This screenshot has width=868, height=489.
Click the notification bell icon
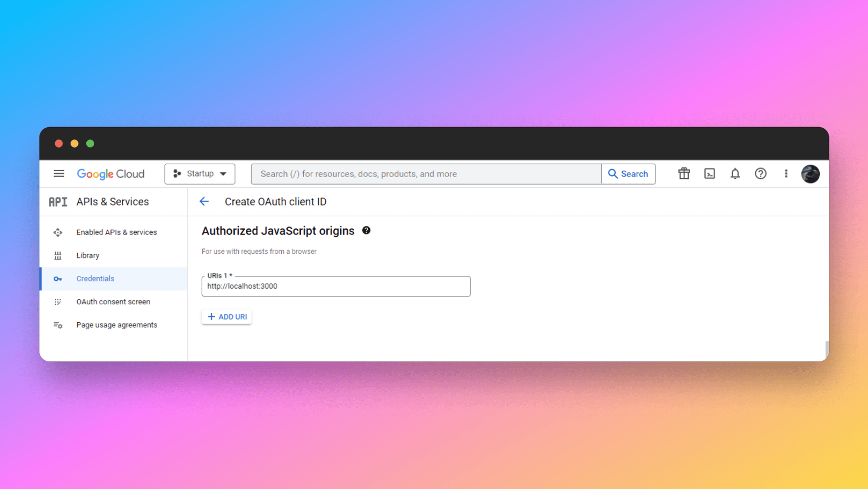[x=735, y=174]
